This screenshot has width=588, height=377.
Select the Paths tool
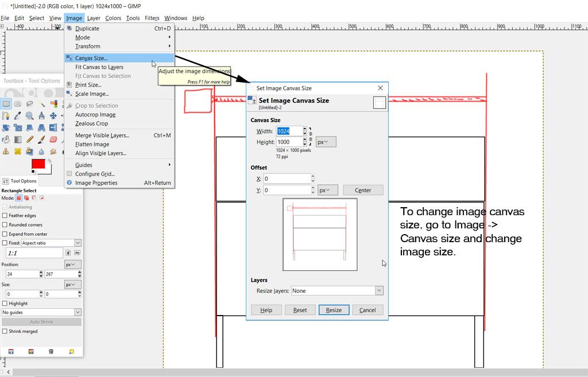coord(6,116)
